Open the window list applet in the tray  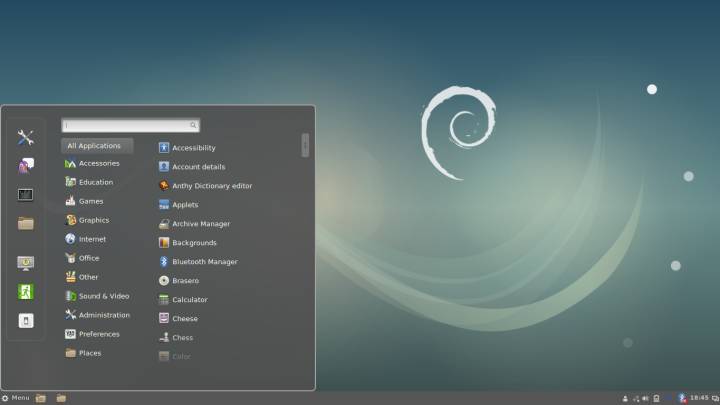[715, 399]
